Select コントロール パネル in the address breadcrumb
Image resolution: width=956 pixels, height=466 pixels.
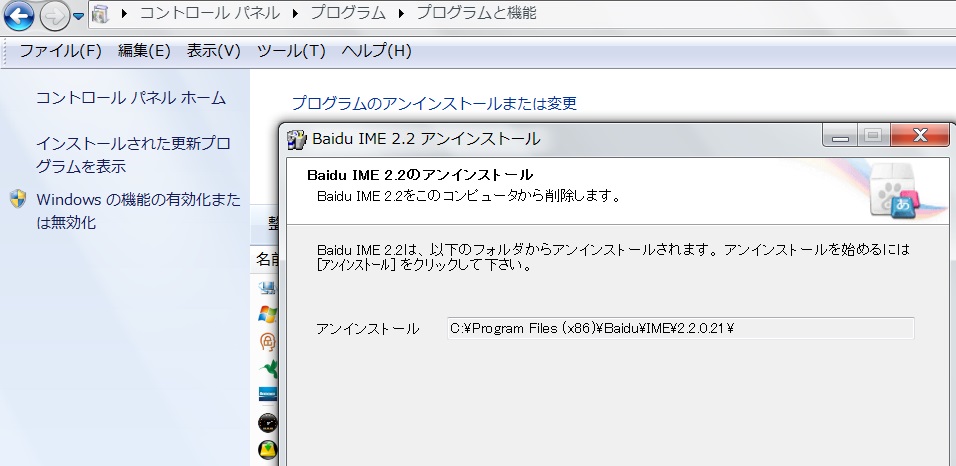(x=210, y=13)
